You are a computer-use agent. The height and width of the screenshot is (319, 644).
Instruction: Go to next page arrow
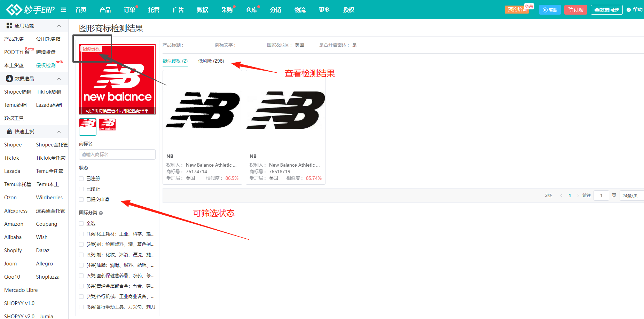[x=578, y=196]
